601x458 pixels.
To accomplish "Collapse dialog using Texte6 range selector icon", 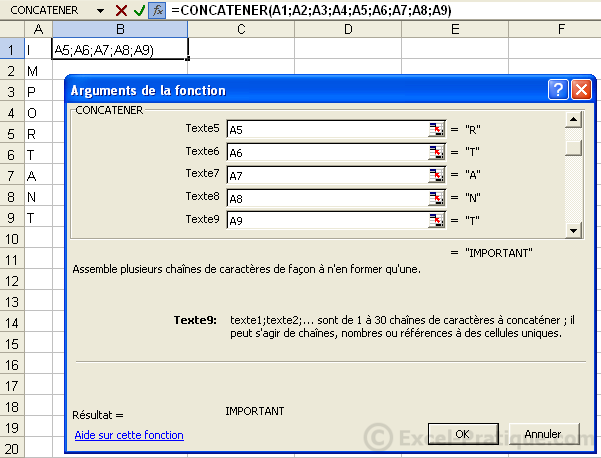I will click(x=437, y=153).
